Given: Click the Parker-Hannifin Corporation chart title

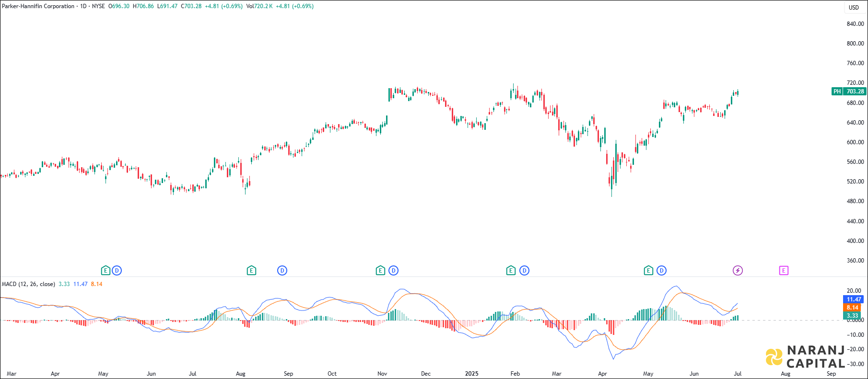Looking at the screenshot, I should point(38,6).
